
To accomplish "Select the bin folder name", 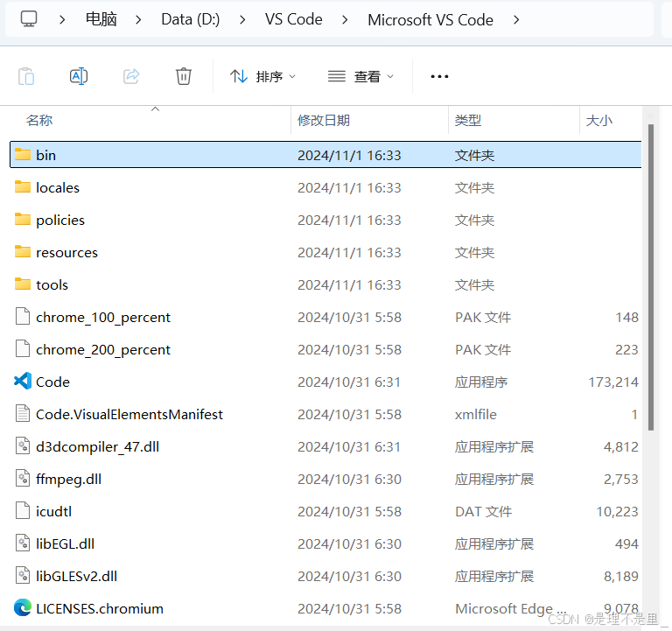I will click(x=45, y=155).
